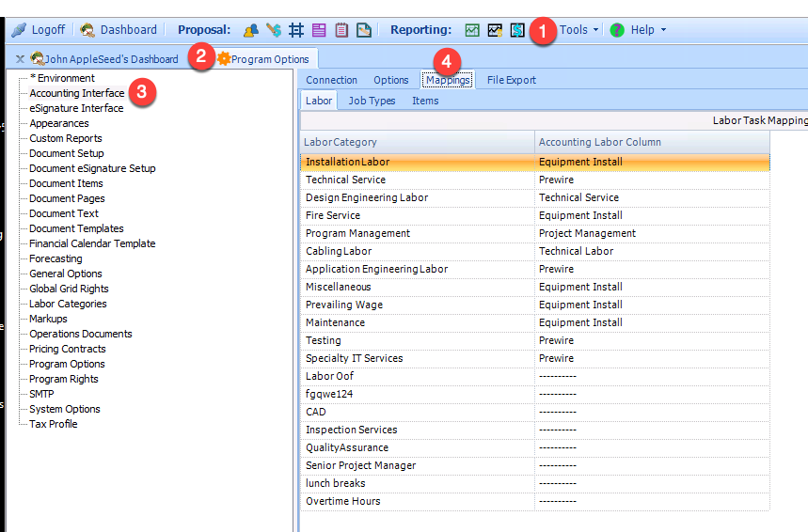Sort by Accounting Labor Column header
The width and height of the screenshot is (808, 532).
[600, 142]
